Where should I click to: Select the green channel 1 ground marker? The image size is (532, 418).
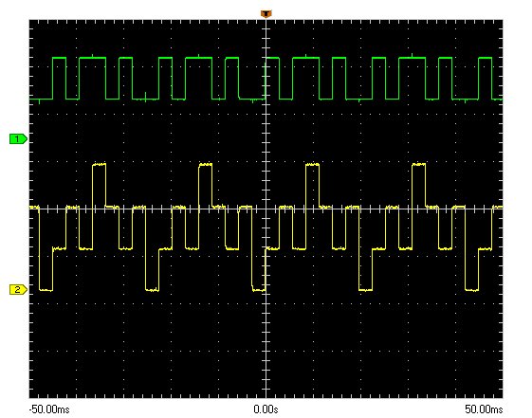[18, 139]
